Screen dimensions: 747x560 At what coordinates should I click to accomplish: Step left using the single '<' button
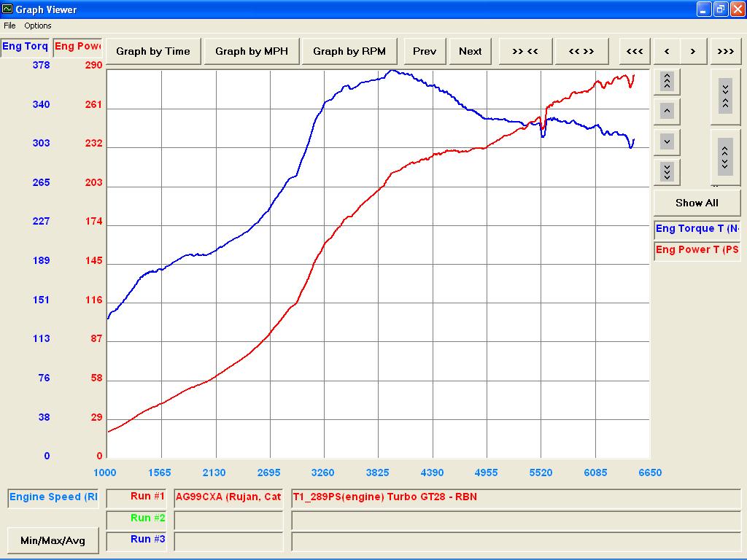point(667,52)
